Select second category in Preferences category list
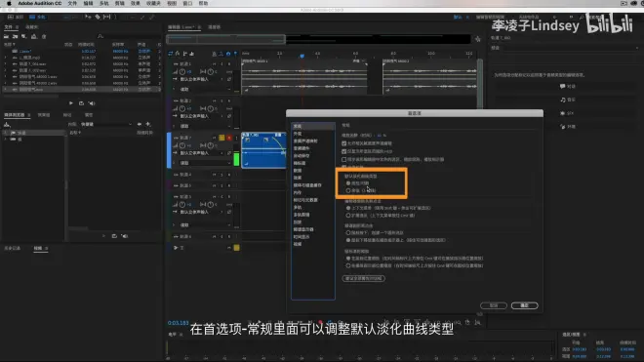This screenshot has height=362, width=644. pos(298,134)
